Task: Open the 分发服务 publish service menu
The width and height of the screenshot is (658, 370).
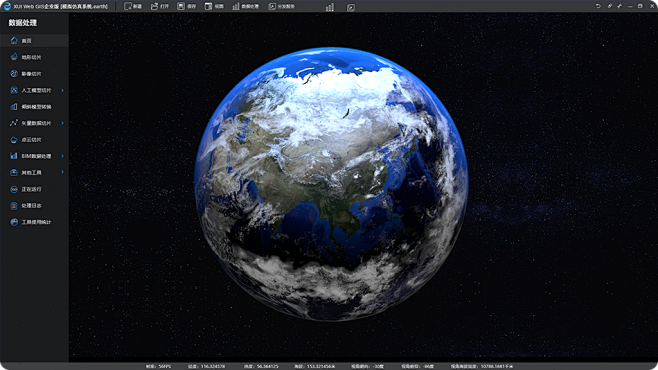Action: click(282, 6)
